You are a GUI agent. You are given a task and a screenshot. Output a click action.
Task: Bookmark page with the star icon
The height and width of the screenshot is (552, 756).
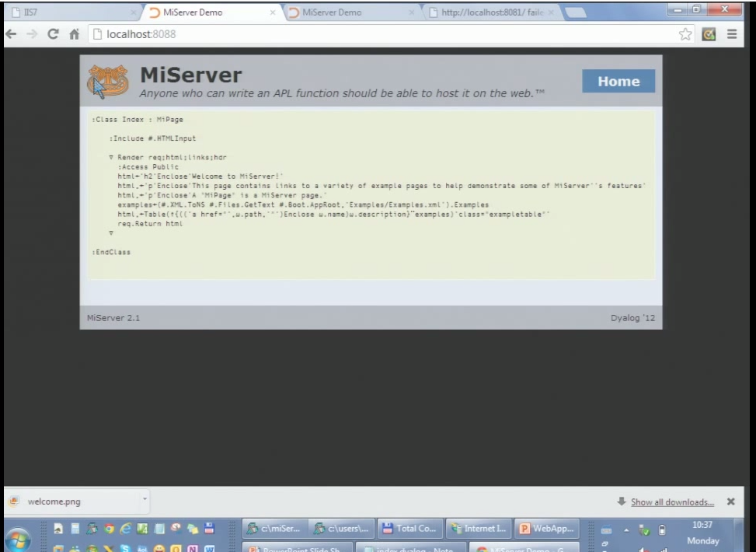click(x=685, y=34)
